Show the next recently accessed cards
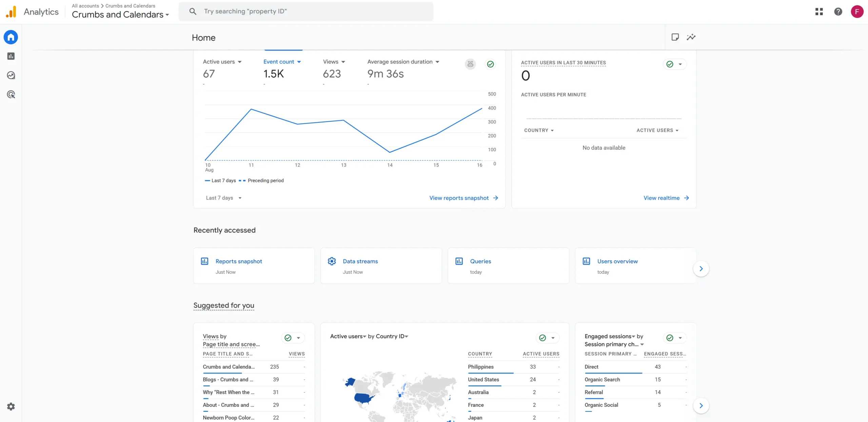Image resolution: width=868 pixels, height=422 pixels. pyautogui.click(x=701, y=269)
